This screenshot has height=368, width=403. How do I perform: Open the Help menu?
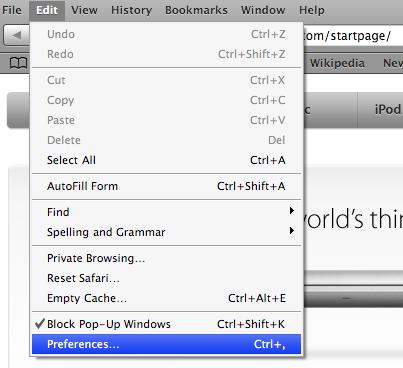pyautogui.click(x=312, y=10)
